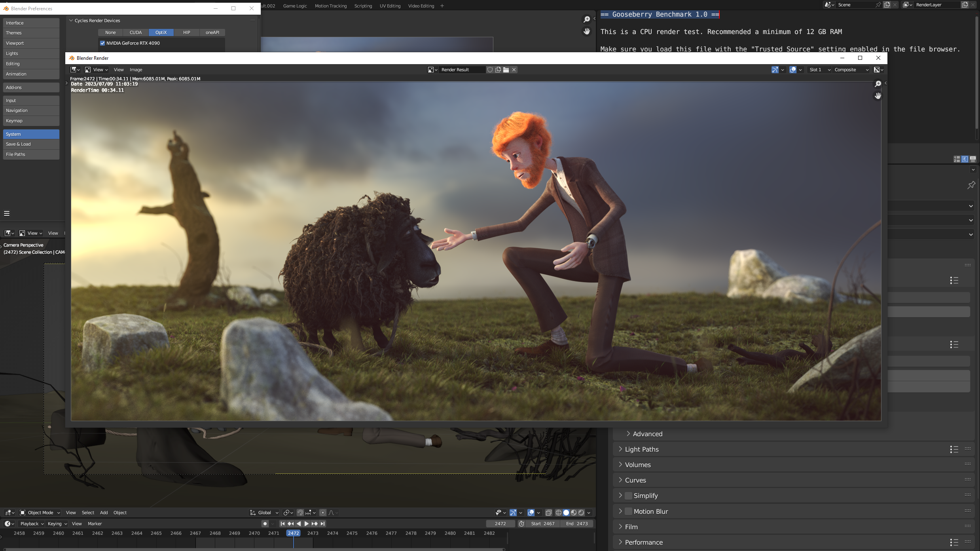
Task: Enable the Motion Blur checkbox
Action: (x=628, y=511)
